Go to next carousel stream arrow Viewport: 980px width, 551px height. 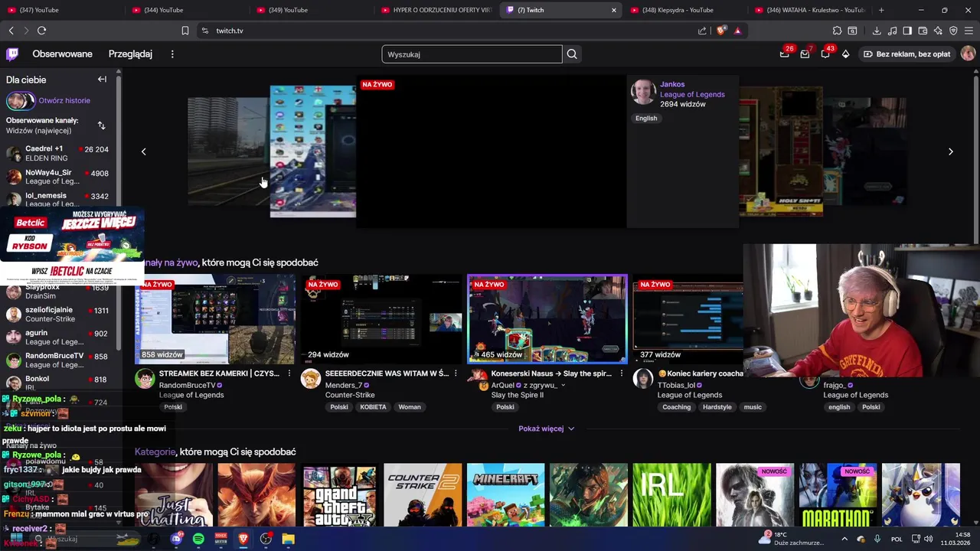click(x=951, y=152)
